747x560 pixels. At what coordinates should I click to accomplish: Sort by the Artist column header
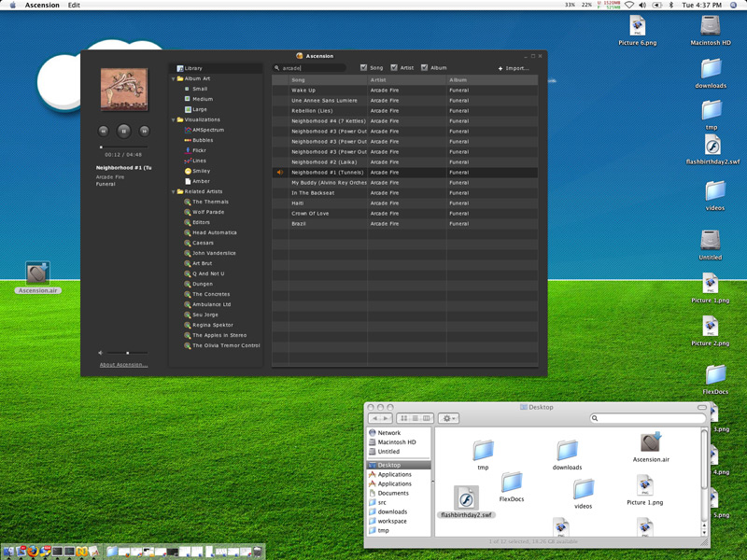click(407, 80)
